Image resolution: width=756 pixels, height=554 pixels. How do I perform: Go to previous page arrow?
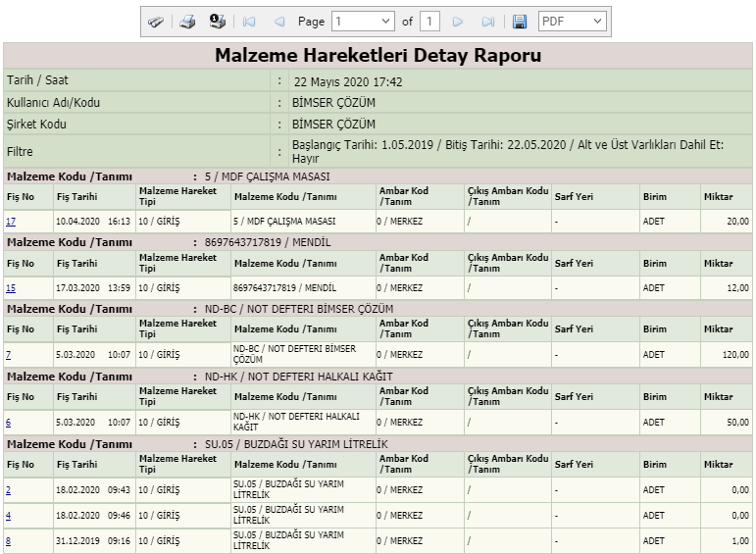[x=279, y=22]
